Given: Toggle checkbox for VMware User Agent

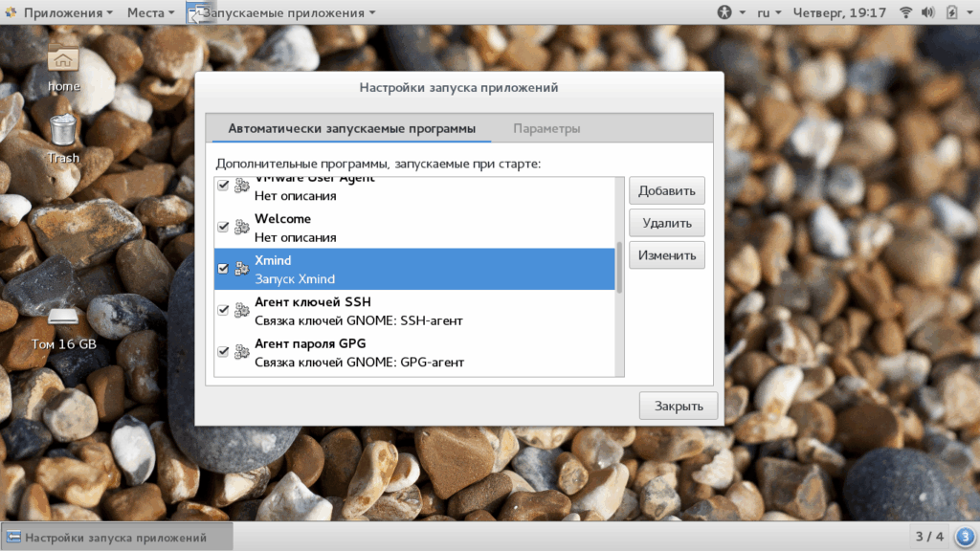Looking at the screenshot, I should pyautogui.click(x=223, y=185).
